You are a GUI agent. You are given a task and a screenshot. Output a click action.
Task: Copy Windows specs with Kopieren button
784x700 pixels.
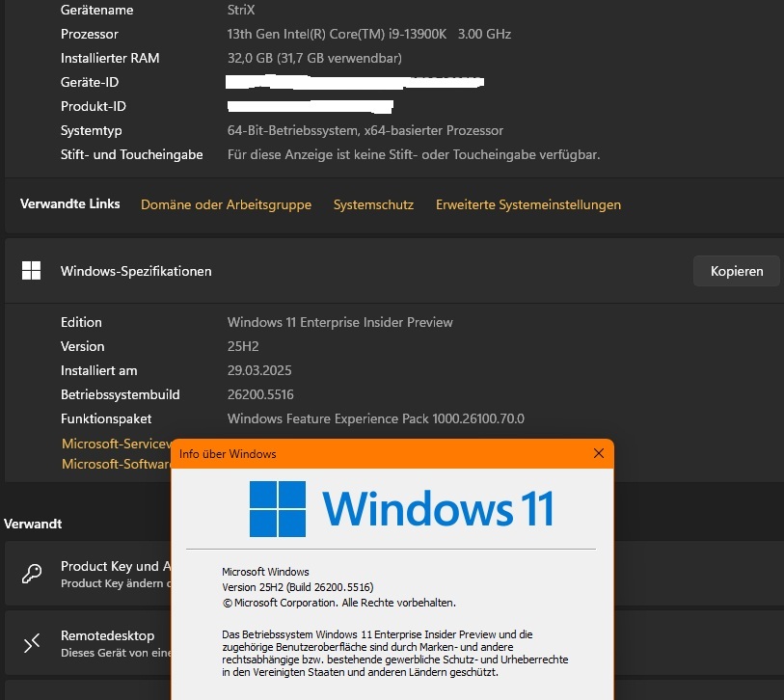tap(737, 271)
